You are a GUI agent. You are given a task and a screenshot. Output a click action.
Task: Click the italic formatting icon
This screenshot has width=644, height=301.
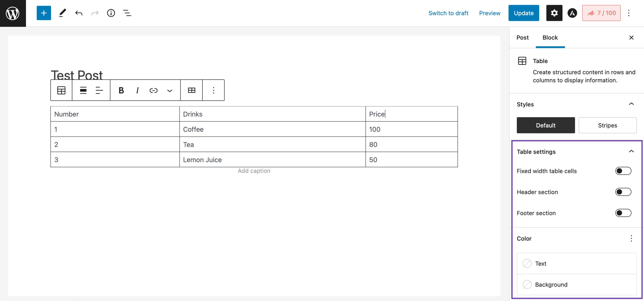coord(137,90)
